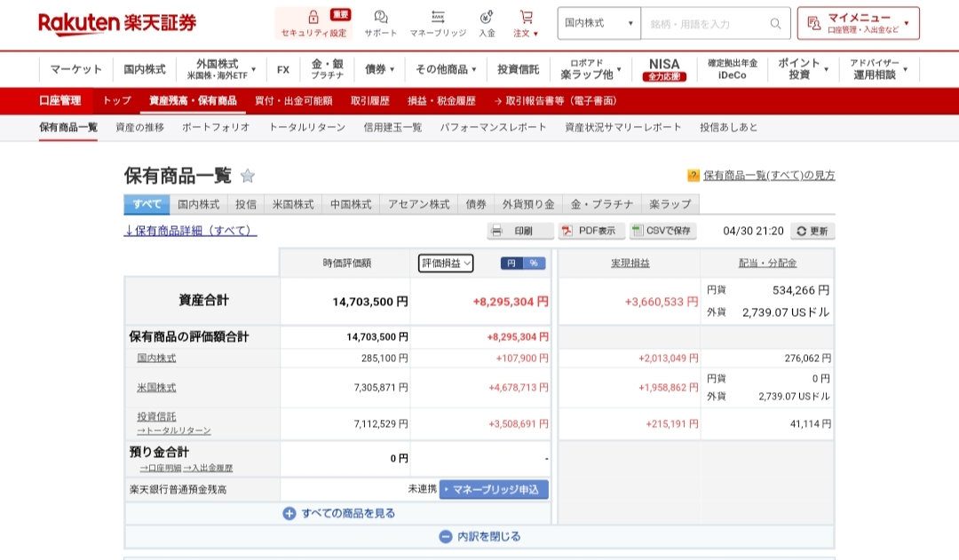Open the NISA nav item
This screenshot has height=560, width=959.
[664, 69]
